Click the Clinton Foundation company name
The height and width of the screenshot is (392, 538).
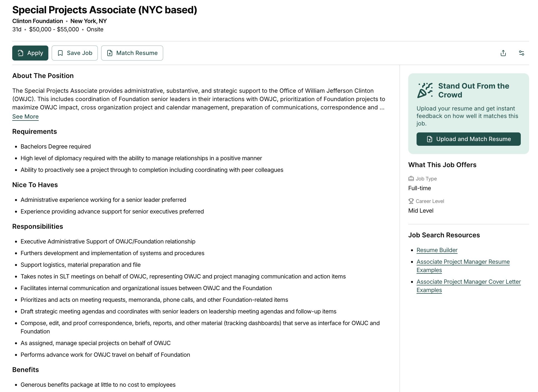[x=38, y=21]
